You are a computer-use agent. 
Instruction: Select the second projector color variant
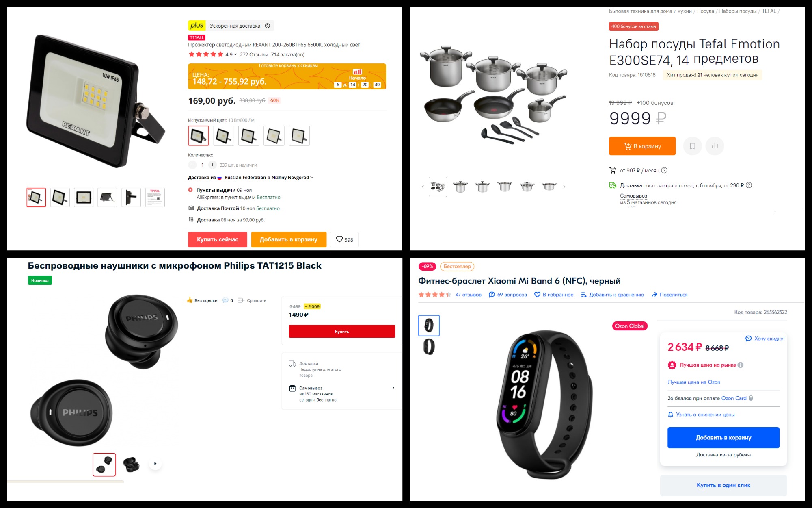224,136
